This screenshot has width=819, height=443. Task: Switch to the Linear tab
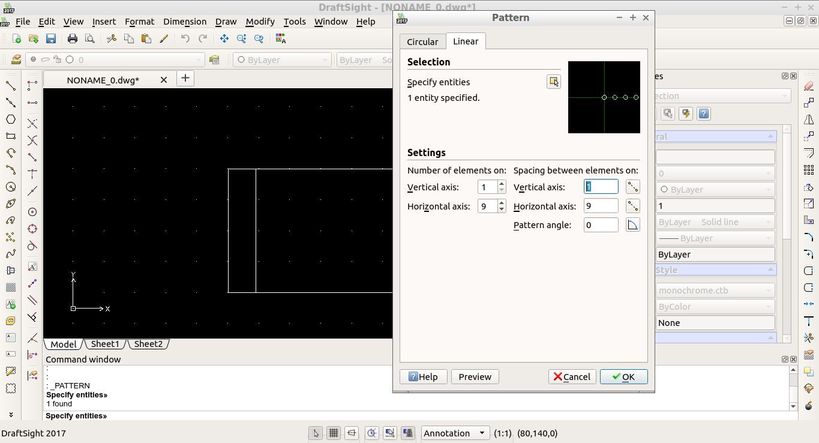465,41
